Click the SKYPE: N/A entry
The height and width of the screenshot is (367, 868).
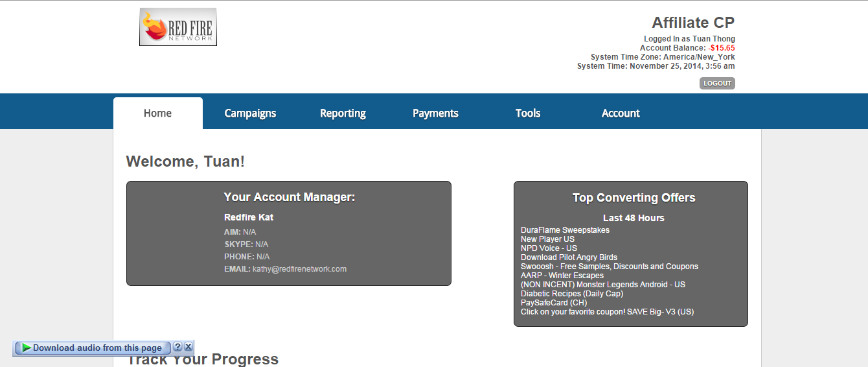coord(246,244)
